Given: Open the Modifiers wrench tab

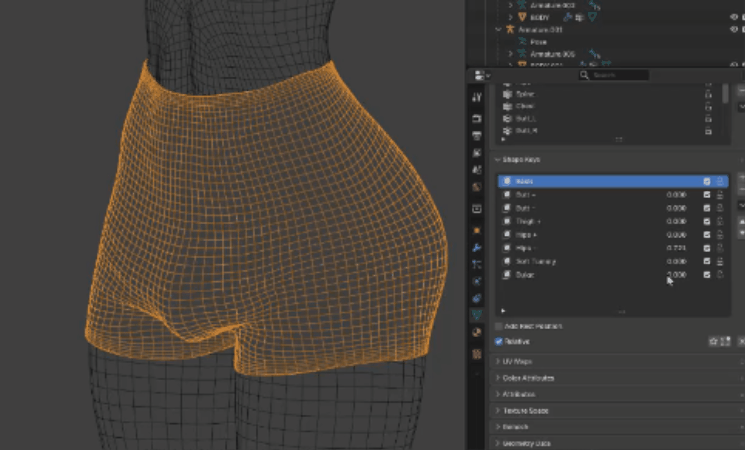Looking at the screenshot, I should tap(477, 248).
